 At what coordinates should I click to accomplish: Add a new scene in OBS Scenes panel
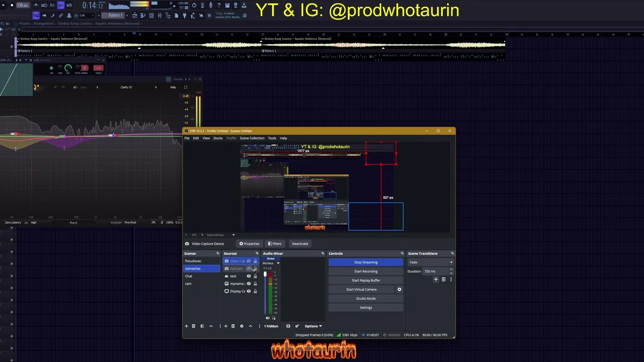click(x=186, y=326)
